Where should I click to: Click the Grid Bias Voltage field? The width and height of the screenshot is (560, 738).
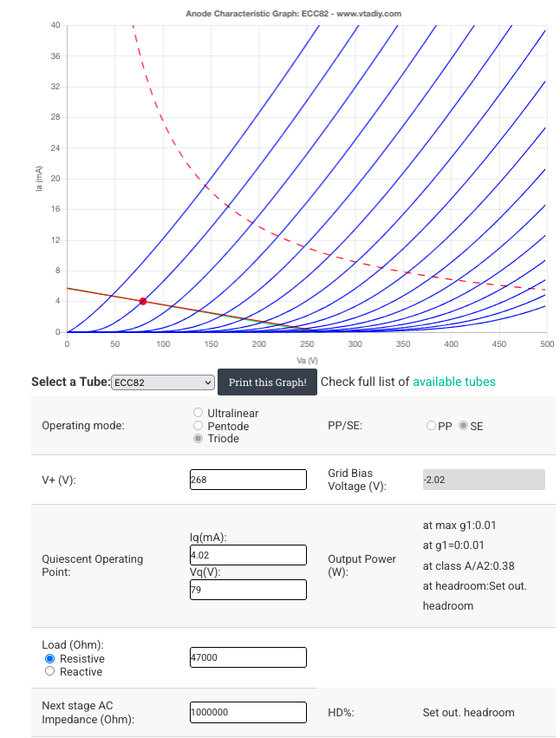484,480
